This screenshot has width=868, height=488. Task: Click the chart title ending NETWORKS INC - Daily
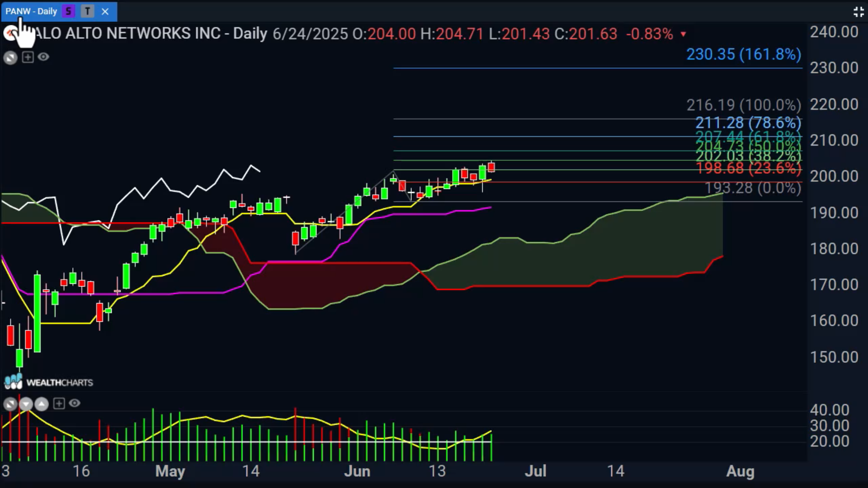click(x=151, y=33)
